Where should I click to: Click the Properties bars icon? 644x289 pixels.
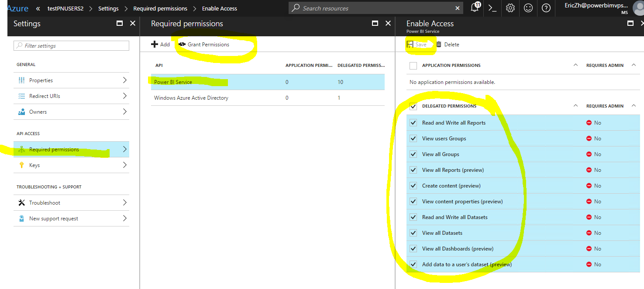[x=22, y=80]
